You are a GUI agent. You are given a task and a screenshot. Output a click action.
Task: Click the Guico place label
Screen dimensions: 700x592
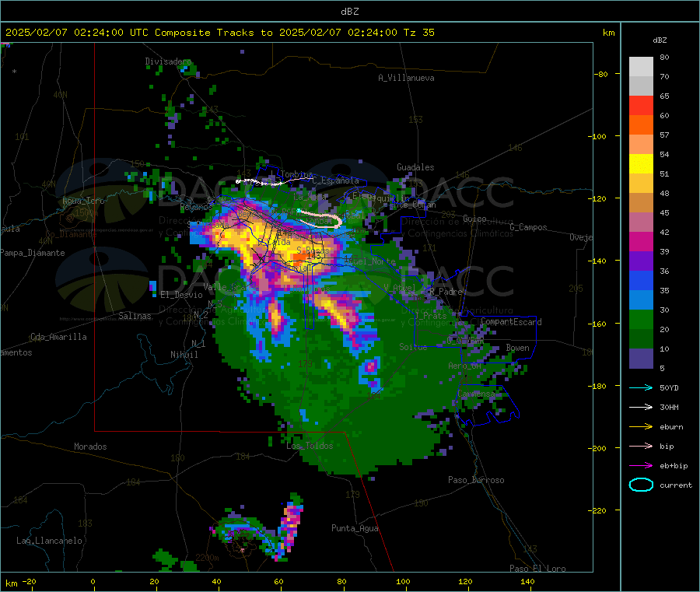[x=474, y=219]
